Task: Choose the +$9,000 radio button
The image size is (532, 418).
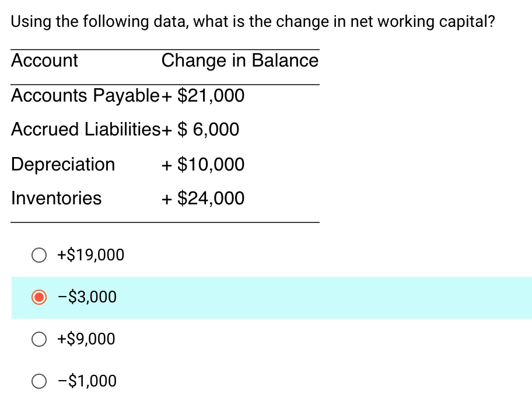Action: point(39,339)
